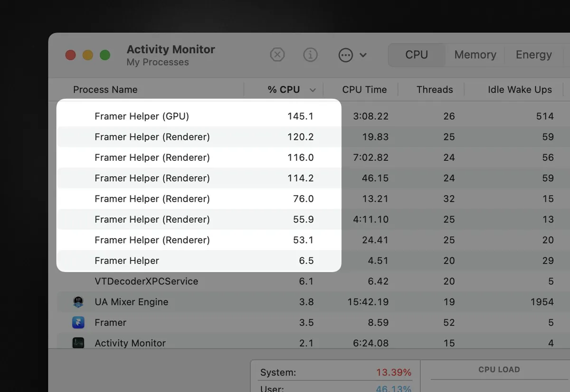Click the 1954 idle wake ups value

pos(542,302)
